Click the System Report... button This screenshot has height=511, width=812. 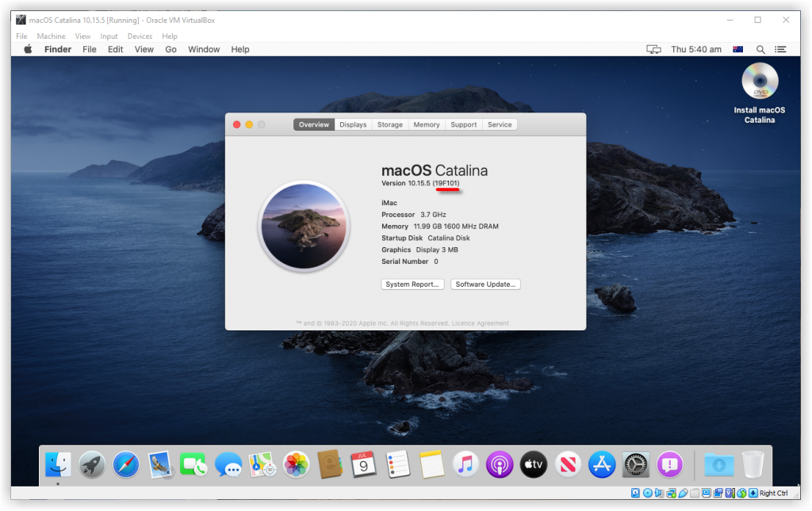412,284
